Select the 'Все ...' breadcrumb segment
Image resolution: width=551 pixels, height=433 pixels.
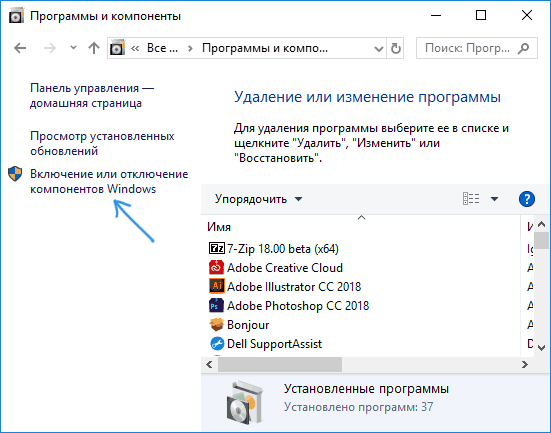162,48
